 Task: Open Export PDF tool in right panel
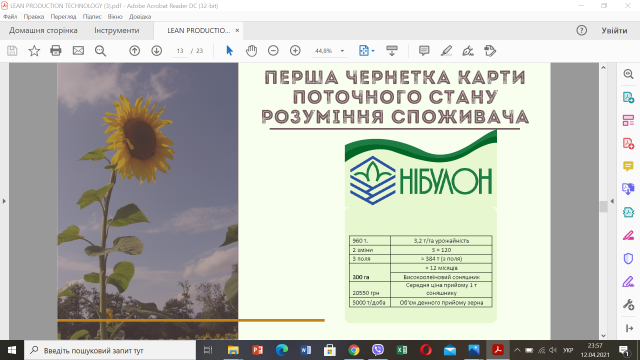[x=628, y=98]
